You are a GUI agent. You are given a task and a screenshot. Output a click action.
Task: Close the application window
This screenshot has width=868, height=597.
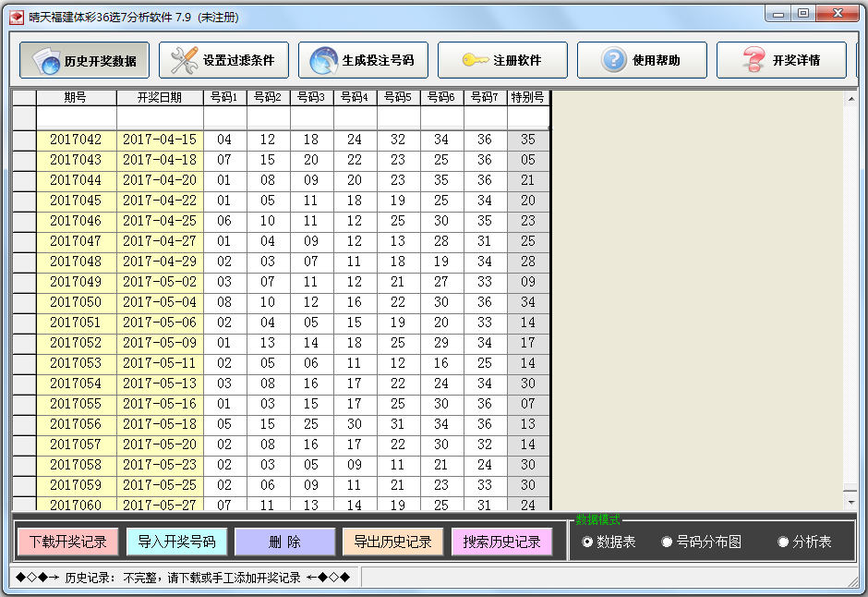(x=838, y=14)
